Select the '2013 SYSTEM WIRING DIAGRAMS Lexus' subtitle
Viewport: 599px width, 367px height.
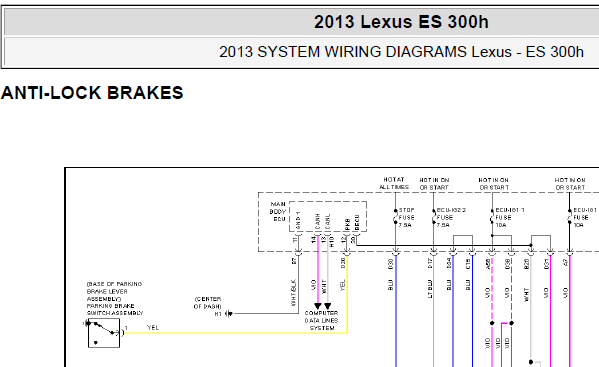365,52
